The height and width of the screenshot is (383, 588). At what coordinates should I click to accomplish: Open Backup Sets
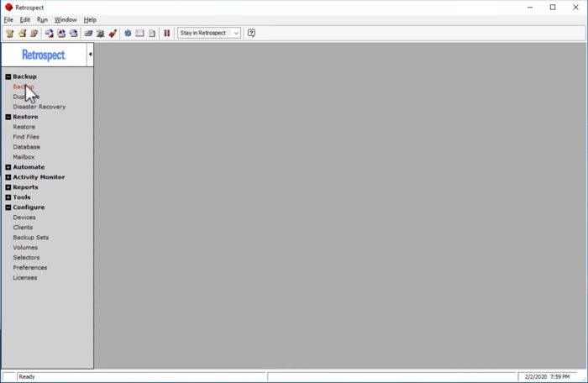coord(31,238)
